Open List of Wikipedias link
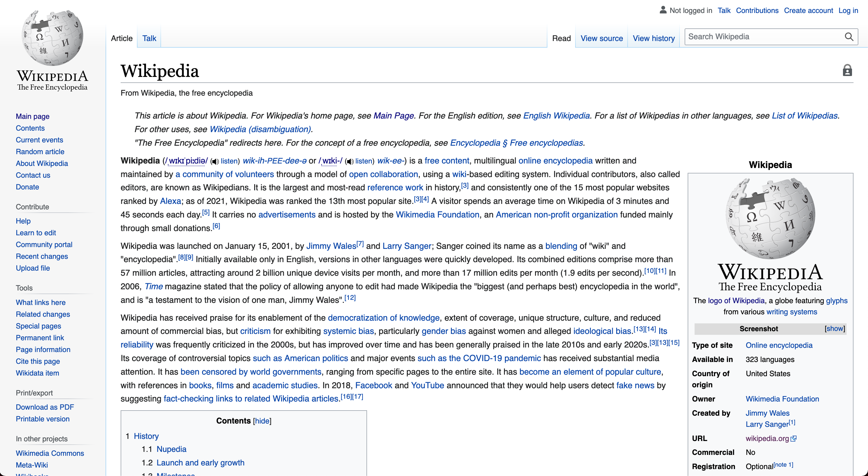This screenshot has height=476, width=868. point(805,116)
